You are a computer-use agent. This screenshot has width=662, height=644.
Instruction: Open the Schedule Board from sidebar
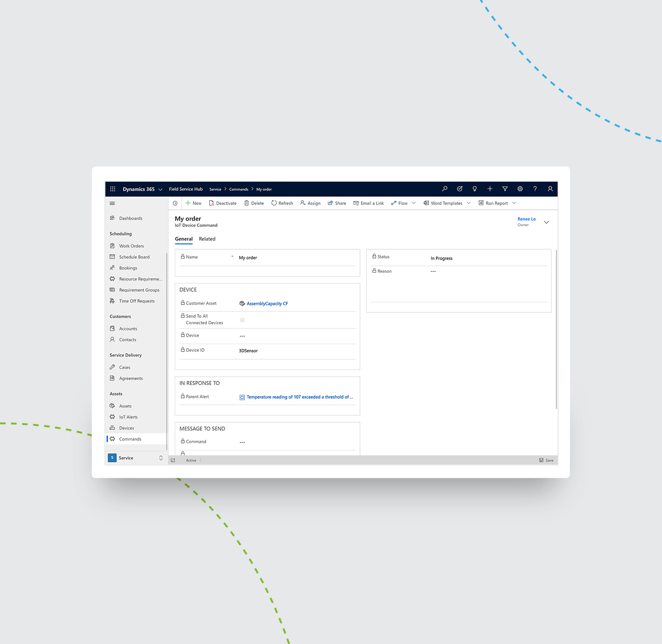click(x=133, y=257)
